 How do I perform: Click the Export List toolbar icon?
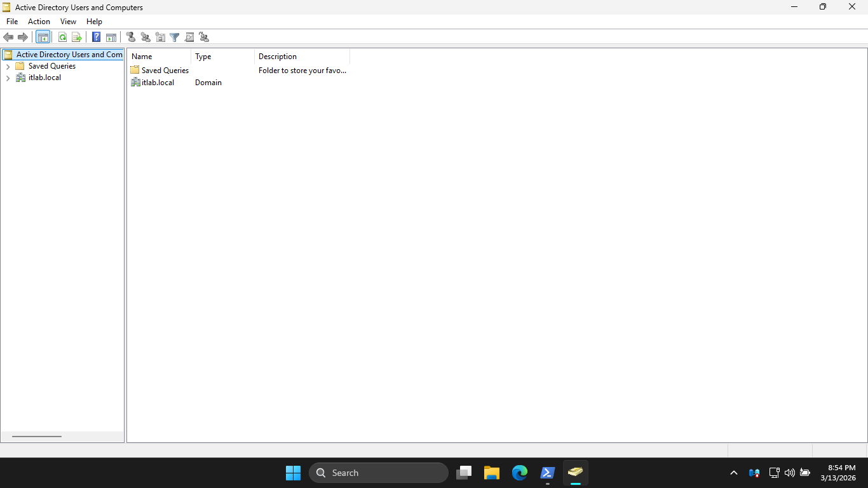(x=77, y=37)
